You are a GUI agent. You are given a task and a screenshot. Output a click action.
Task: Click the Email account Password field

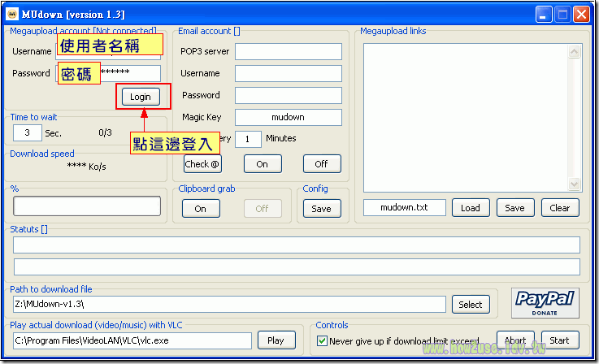point(288,96)
